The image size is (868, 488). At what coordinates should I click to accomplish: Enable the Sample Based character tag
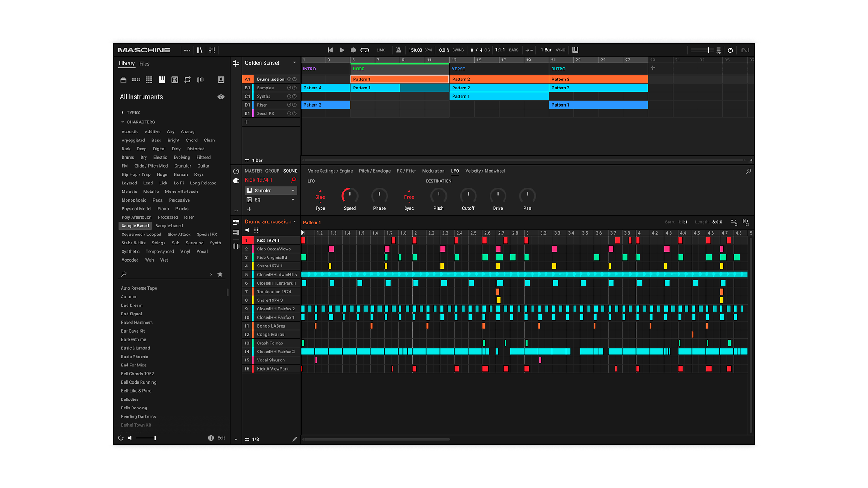coord(135,226)
